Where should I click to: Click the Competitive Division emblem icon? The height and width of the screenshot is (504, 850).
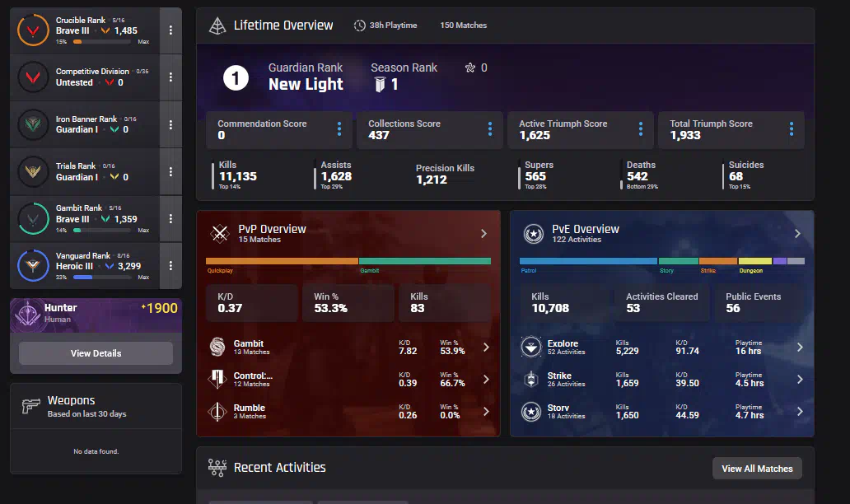(33, 77)
